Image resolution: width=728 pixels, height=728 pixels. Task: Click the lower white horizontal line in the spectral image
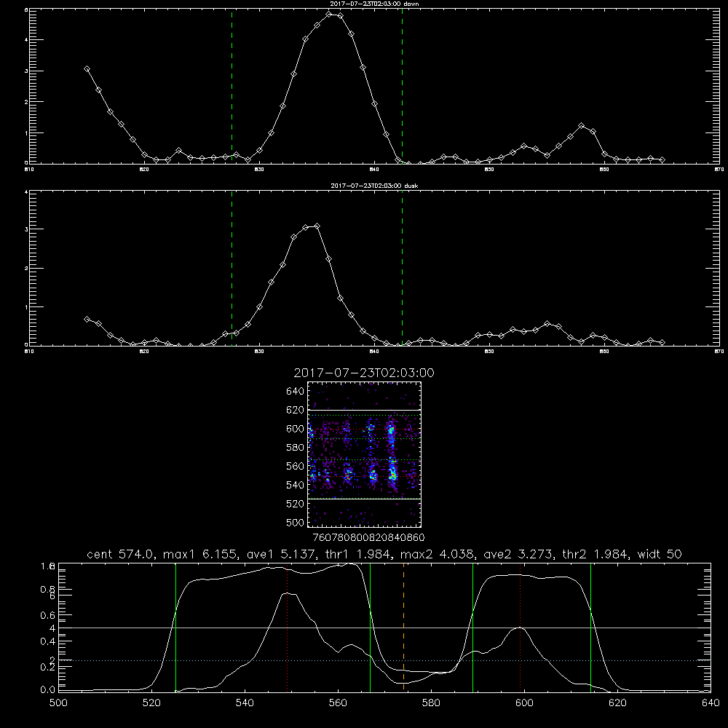365,499
